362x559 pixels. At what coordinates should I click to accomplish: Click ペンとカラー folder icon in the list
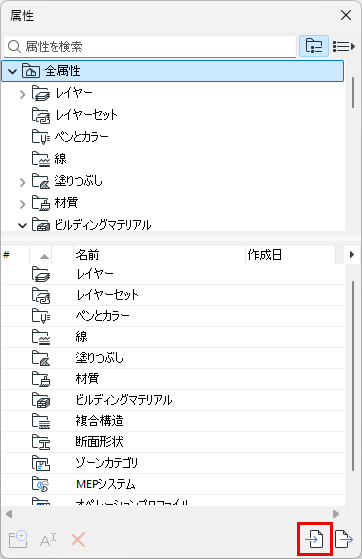point(41,316)
